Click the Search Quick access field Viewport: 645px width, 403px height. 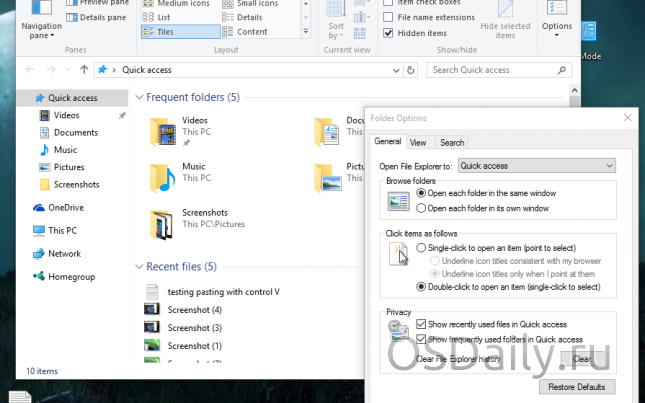[495, 70]
